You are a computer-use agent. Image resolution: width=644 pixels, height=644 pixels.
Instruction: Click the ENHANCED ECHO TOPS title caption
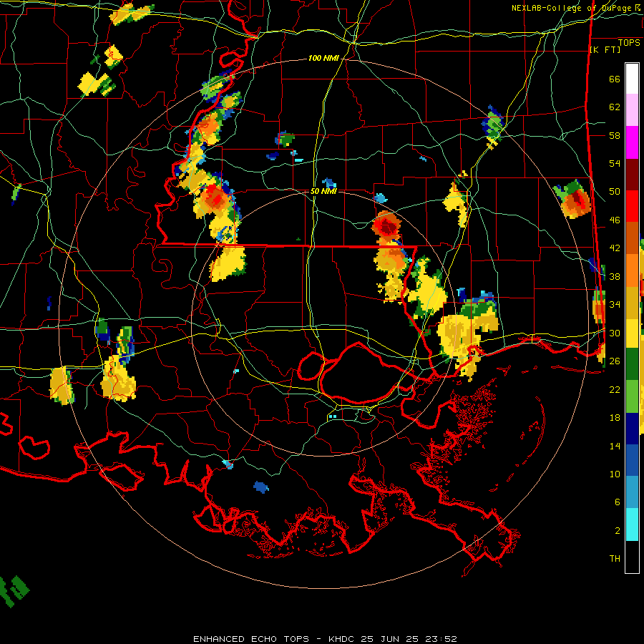point(325,639)
